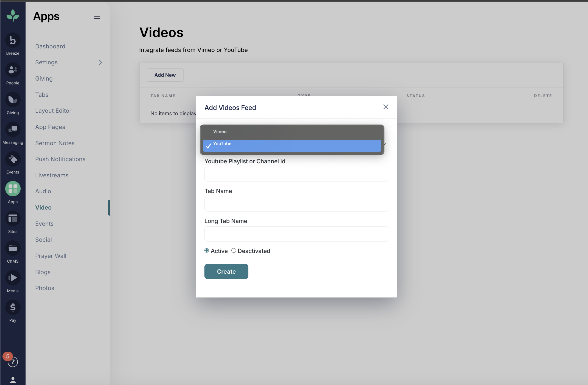Open Livestreams in the Apps menu
The image size is (588, 385).
point(52,175)
